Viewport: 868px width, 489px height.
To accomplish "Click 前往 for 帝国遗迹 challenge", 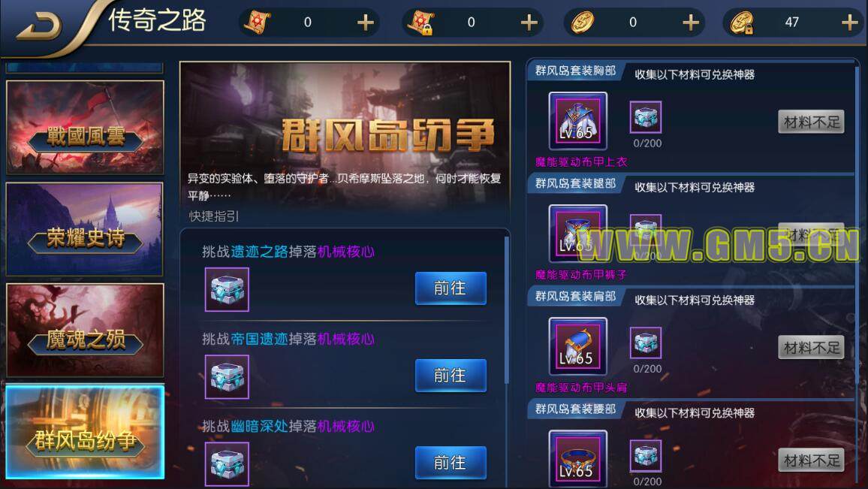I will pos(451,376).
